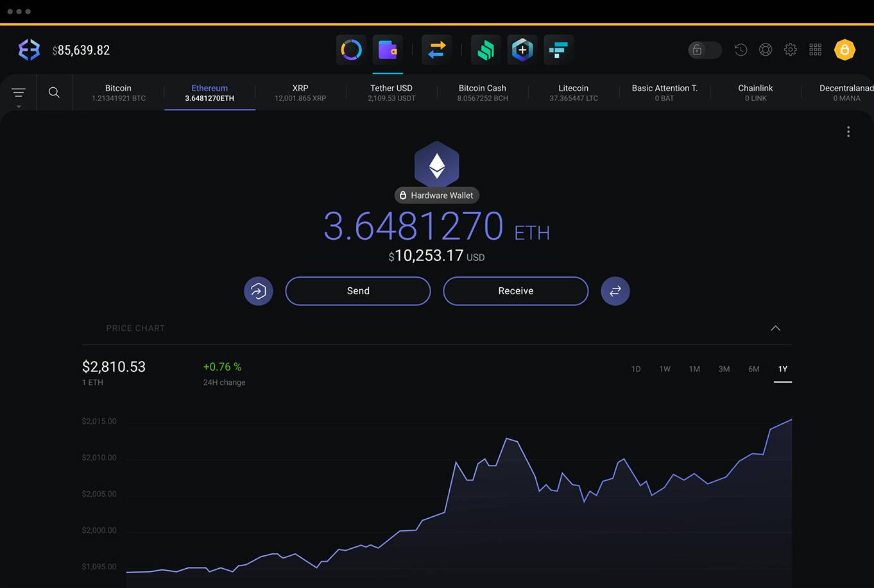Switch to the Bitcoin asset tab

tap(118, 92)
